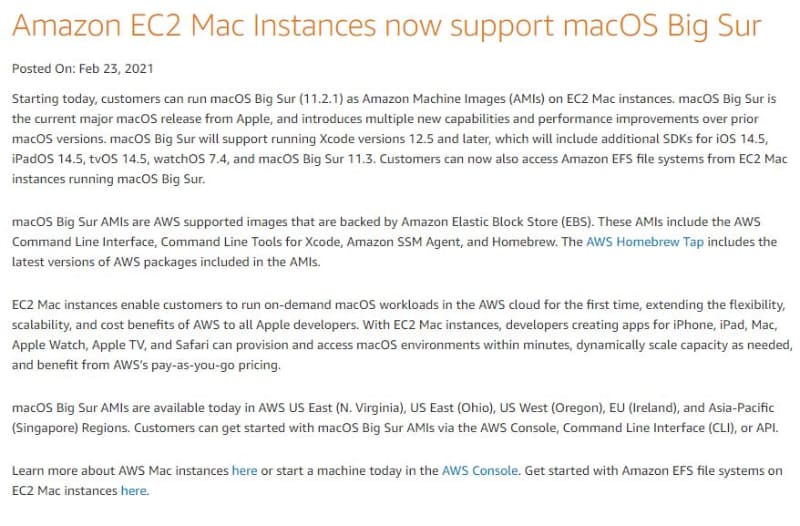Viewport: 800px width, 526px height.
Task: Click the paragraph listing available AWS Regions
Action: (x=400, y=417)
